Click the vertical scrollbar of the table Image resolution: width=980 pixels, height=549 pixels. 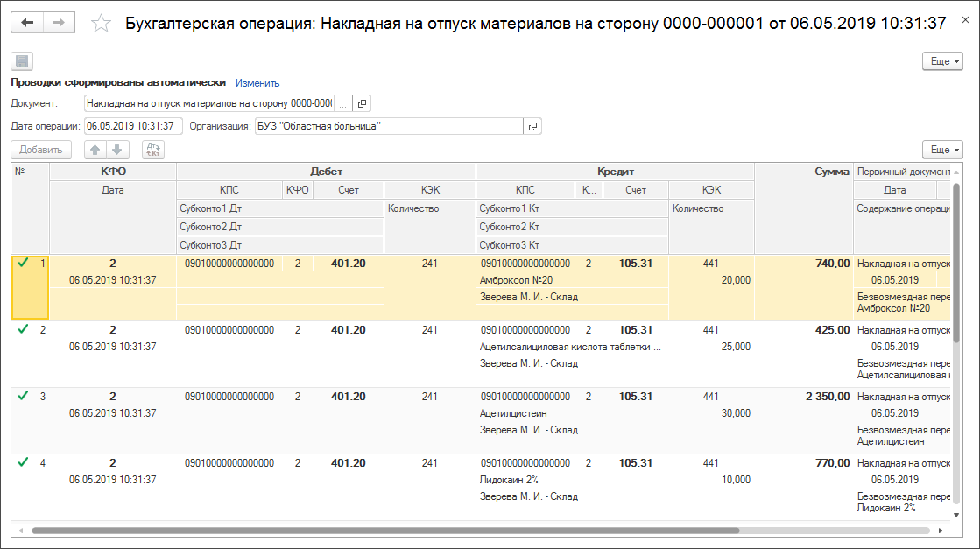pos(955,263)
